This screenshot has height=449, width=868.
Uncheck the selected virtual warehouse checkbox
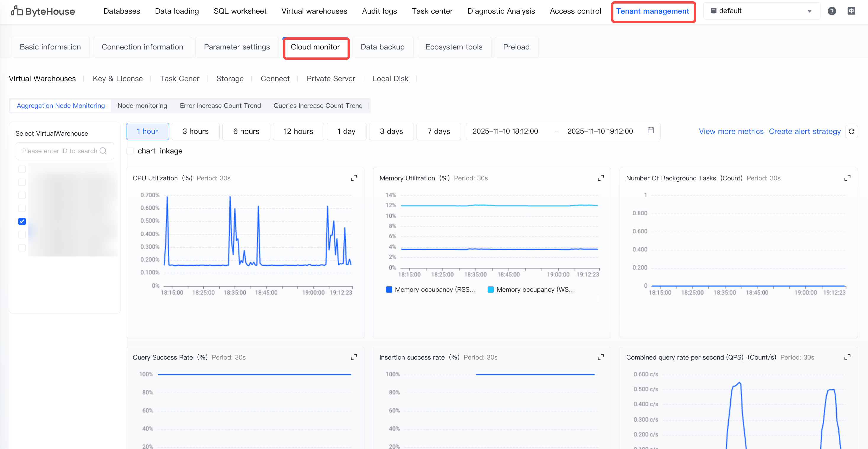pos(22,222)
